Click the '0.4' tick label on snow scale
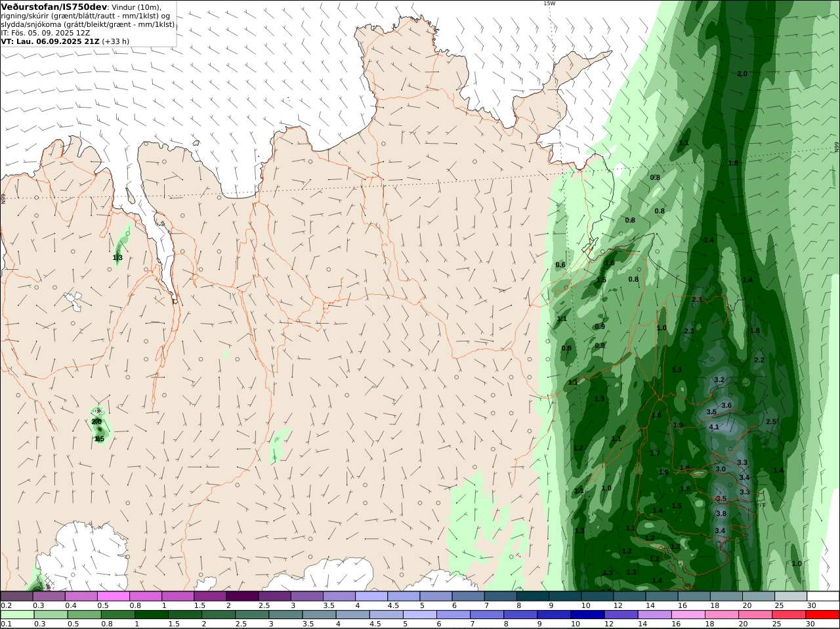The height and width of the screenshot is (629, 840). point(71,605)
